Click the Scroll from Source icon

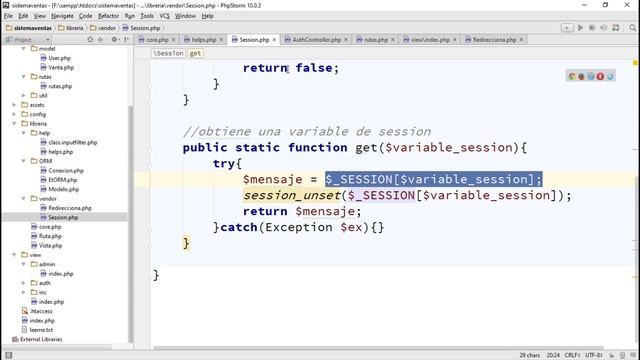(90, 40)
